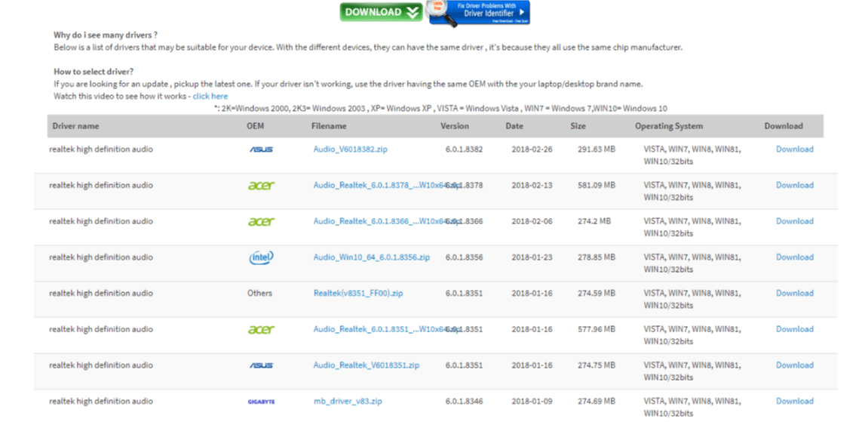The image size is (868, 422).
Task: Click the green DOWNLOAD button
Action: click(381, 11)
